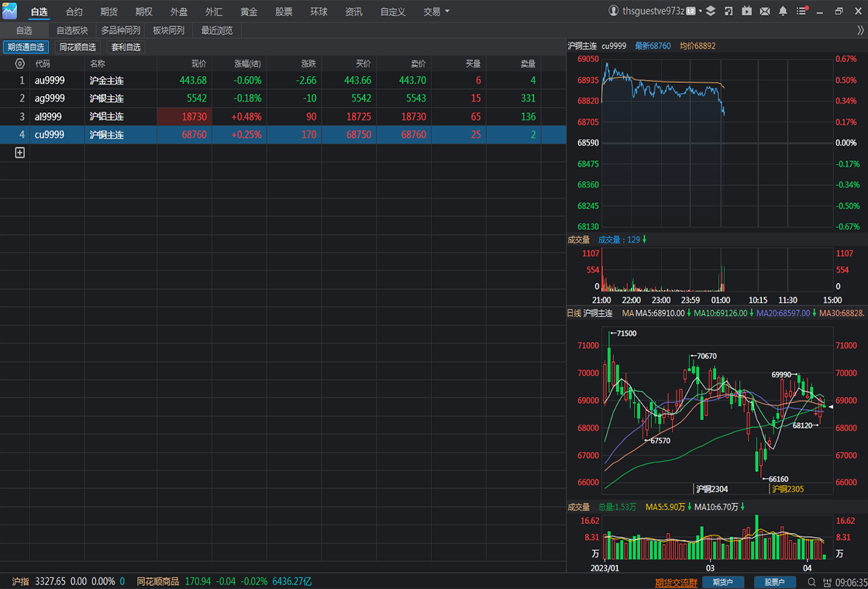Click the column settings gear icon
This screenshot has height=589, width=868.
20,64
